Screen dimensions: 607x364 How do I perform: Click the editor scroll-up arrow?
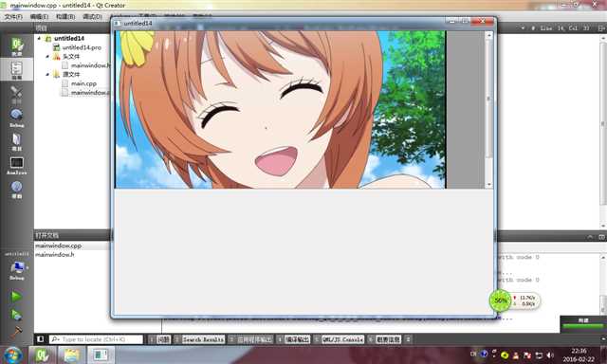coord(603,38)
